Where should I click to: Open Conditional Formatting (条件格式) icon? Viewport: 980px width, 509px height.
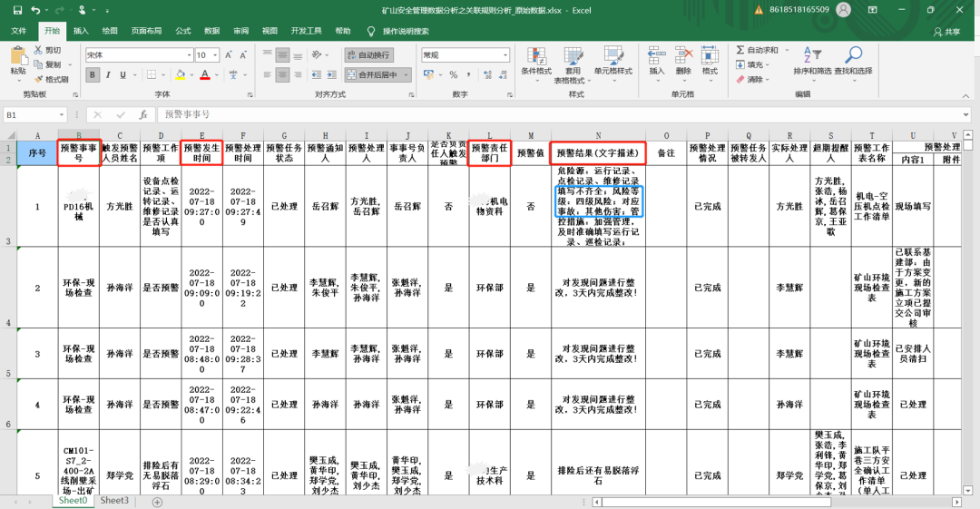pos(536,55)
